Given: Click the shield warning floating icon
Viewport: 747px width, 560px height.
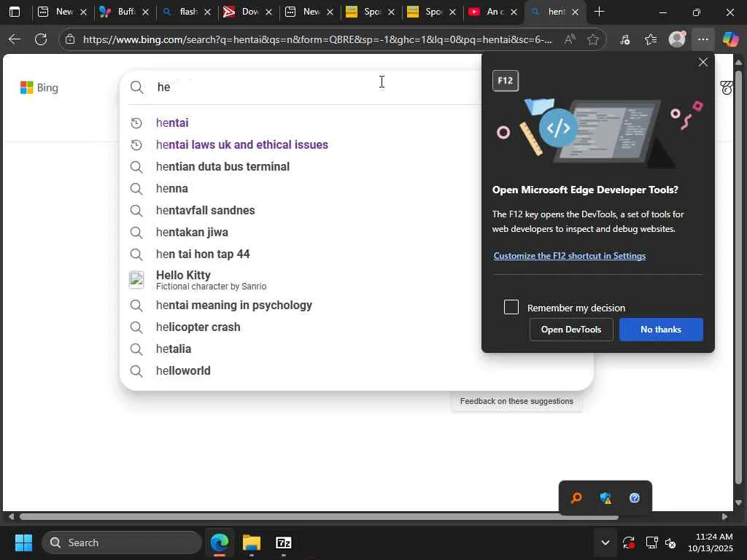Looking at the screenshot, I should point(605,498).
